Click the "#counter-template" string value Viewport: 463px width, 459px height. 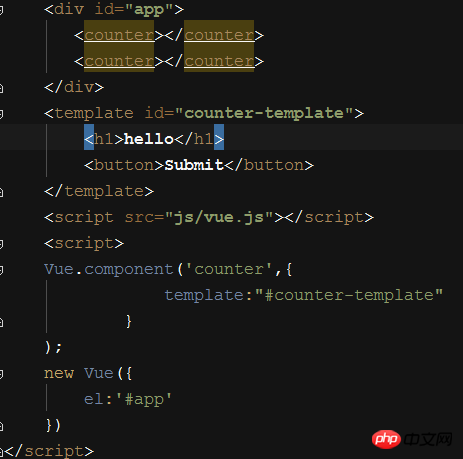pyautogui.click(x=349, y=295)
